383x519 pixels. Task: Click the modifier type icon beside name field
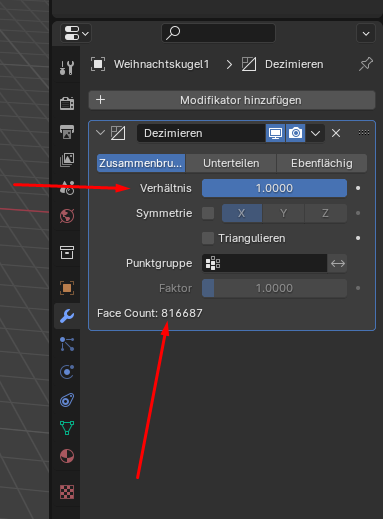click(x=118, y=133)
